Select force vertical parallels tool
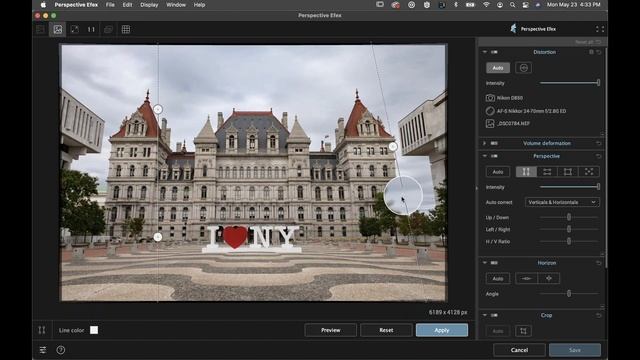Screen dimensions: 640x360 coord(526,172)
